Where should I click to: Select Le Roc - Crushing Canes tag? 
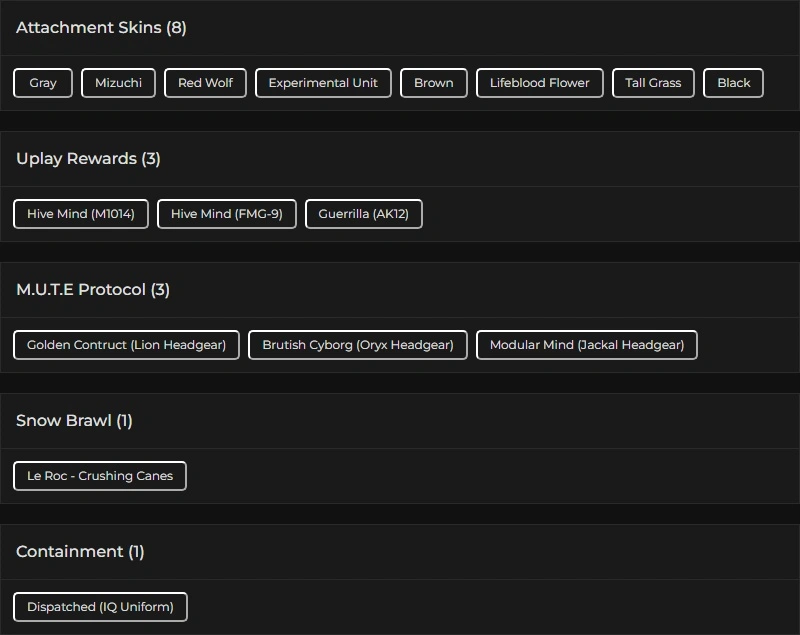click(x=100, y=476)
